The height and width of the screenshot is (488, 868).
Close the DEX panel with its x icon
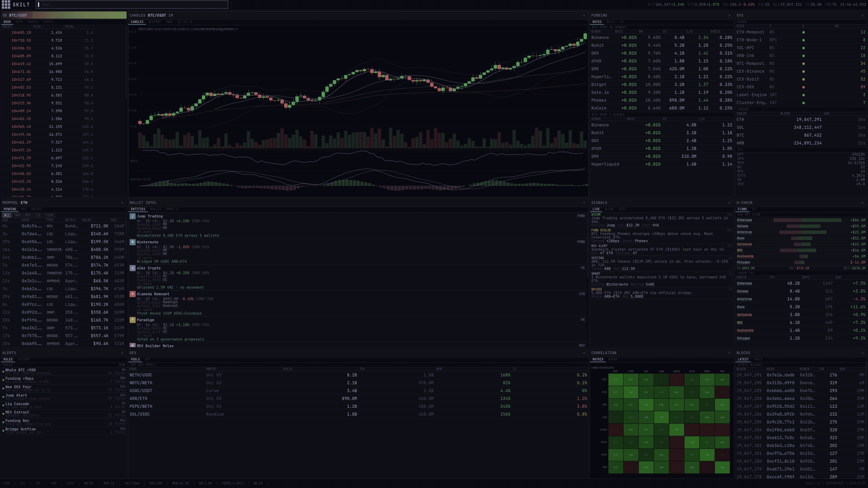pyautogui.click(x=584, y=353)
